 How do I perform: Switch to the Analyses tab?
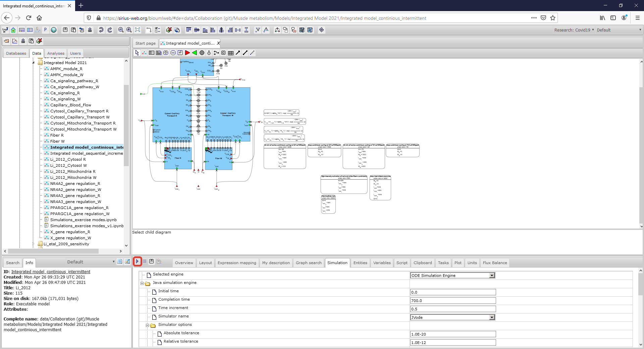pyautogui.click(x=56, y=53)
